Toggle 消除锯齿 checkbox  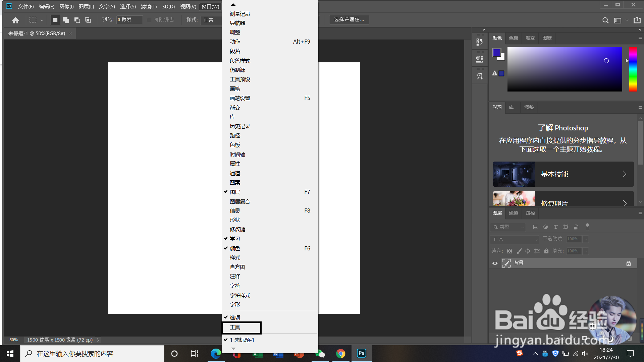(149, 20)
